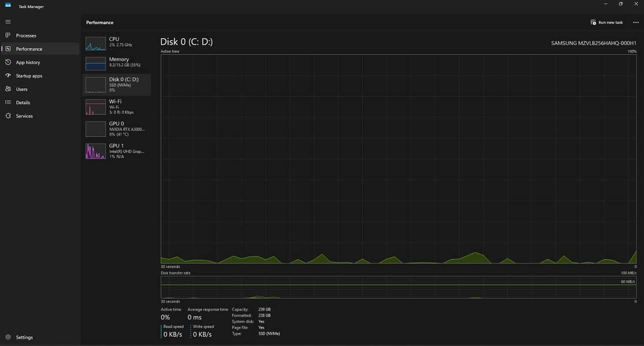The image size is (644, 346).
Task: Open the Services page label
Action: click(x=24, y=116)
